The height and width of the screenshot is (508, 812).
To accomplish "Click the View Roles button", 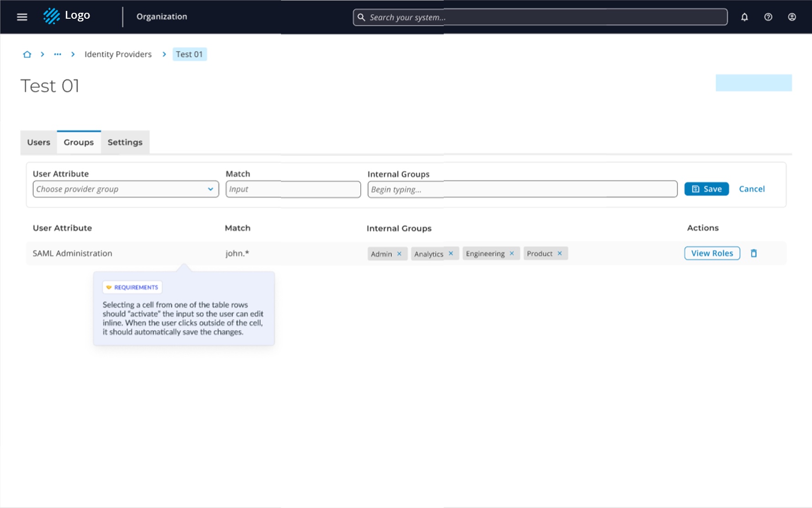I will 712,253.
